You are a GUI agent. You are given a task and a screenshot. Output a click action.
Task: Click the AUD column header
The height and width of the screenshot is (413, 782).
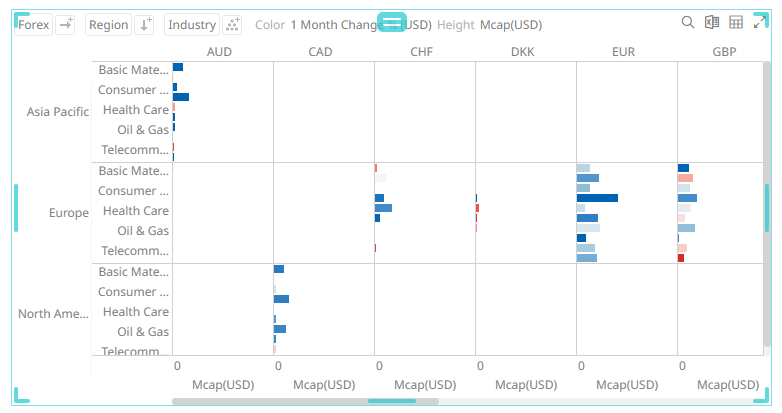coord(222,51)
